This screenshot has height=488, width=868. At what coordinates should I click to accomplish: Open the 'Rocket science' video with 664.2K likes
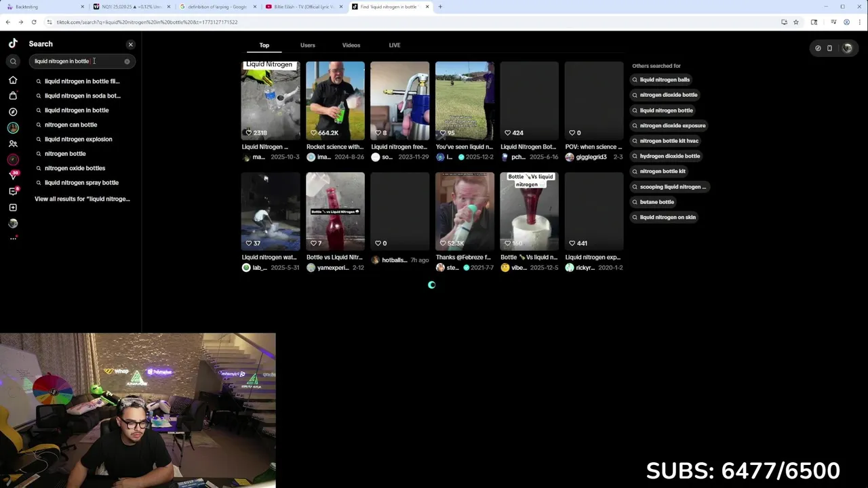point(335,100)
